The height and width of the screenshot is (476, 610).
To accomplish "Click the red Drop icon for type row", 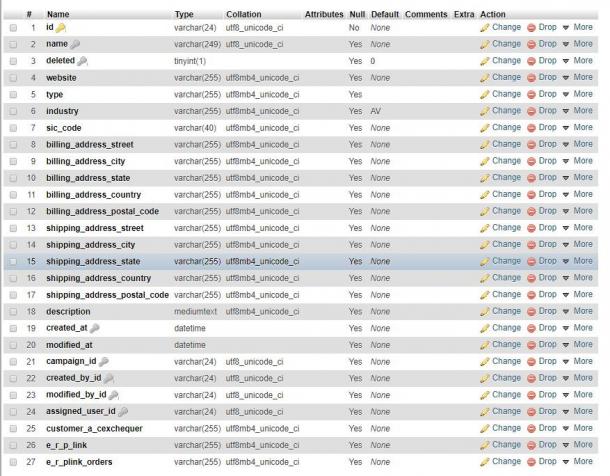I will coord(531,94).
